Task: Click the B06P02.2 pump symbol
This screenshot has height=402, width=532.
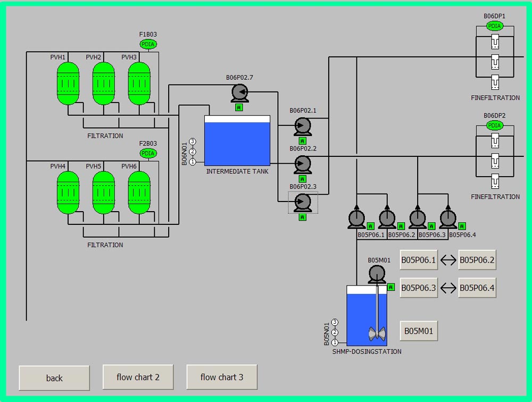Action: point(302,163)
